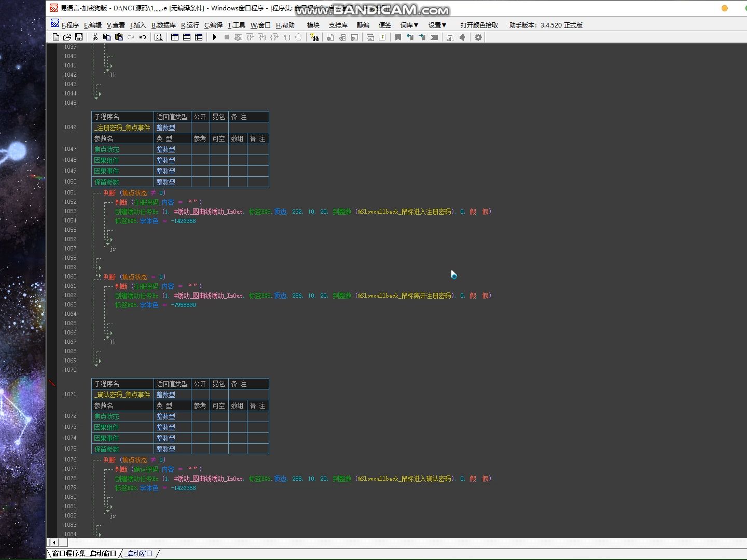Click the gear settings toolbar icon
The height and width of the screenshot is (560, 747).
pyautogui.click(x=478, y=37)
